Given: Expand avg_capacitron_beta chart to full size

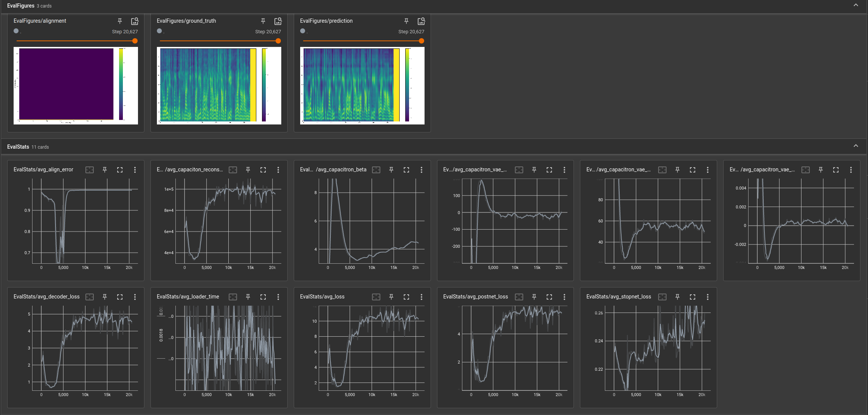Looking at the screenshot, I should point(406,170).
